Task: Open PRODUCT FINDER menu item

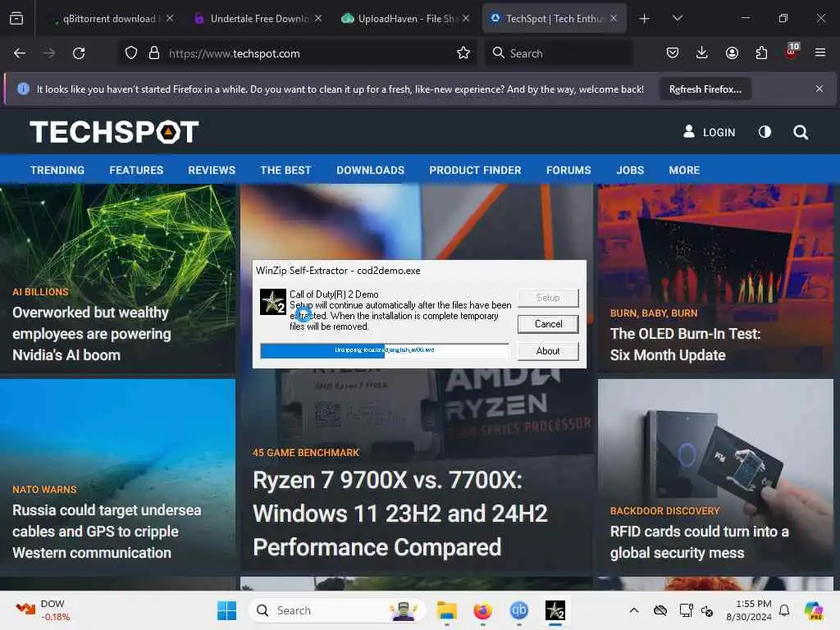Action: (x=475, y=171)
